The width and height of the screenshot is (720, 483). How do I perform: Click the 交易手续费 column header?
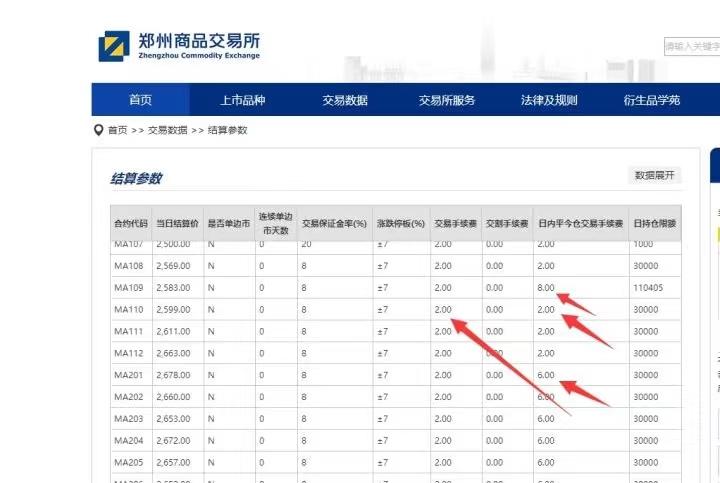pos(456,224)
